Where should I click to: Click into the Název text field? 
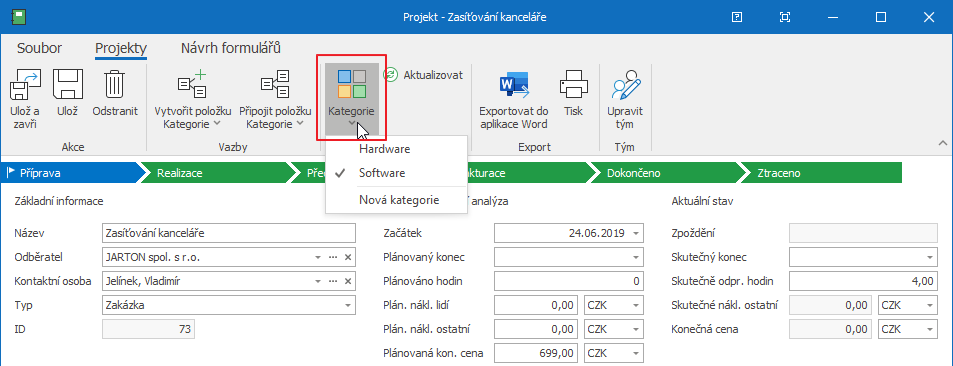click(229, 233)
